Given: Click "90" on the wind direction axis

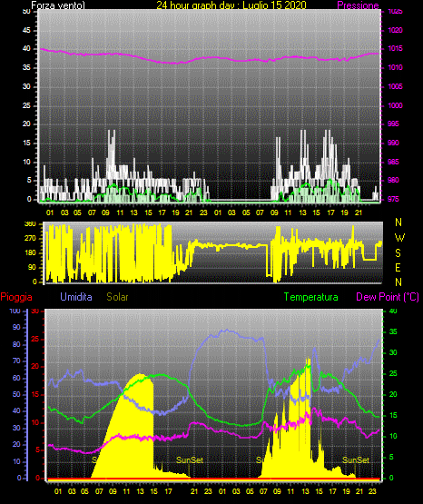Looking at the screenshot, I should pos(33,267).
